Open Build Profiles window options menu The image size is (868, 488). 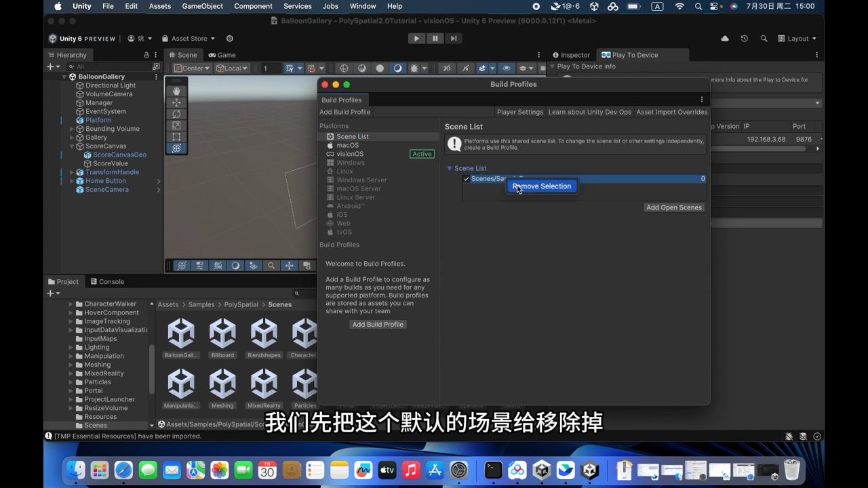[702, 100]
